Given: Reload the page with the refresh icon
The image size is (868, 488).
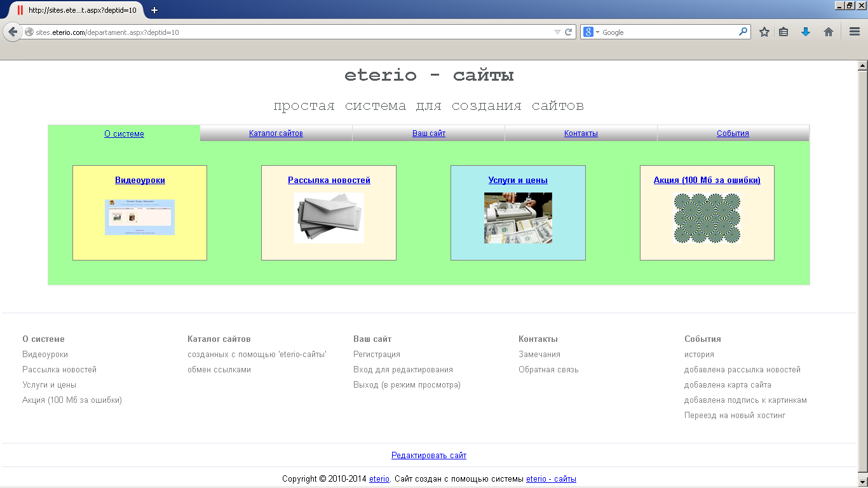Looking at the screenshot, I should (569, 32).
